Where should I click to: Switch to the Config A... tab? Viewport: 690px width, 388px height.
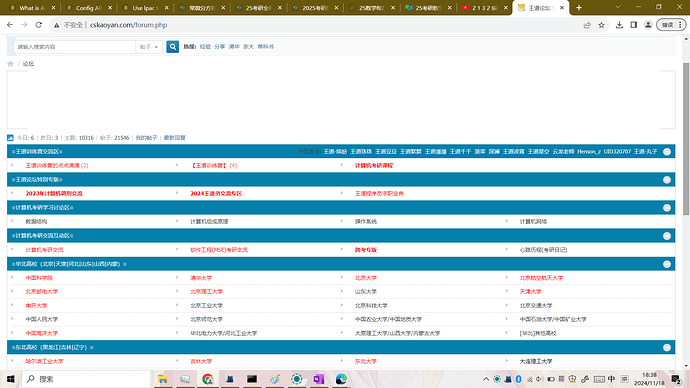coord(88,8)
